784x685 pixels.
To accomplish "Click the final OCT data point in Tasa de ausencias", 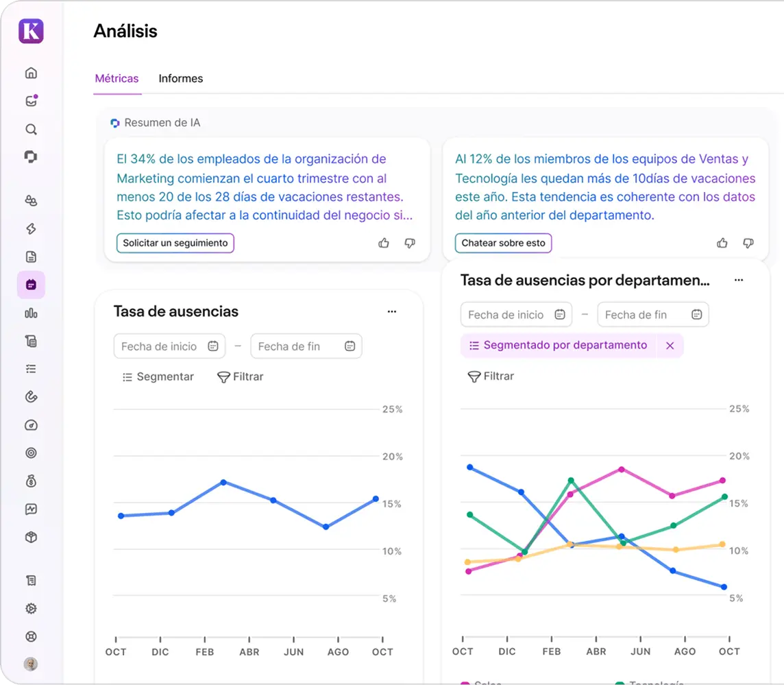I will tap(376, 499).
